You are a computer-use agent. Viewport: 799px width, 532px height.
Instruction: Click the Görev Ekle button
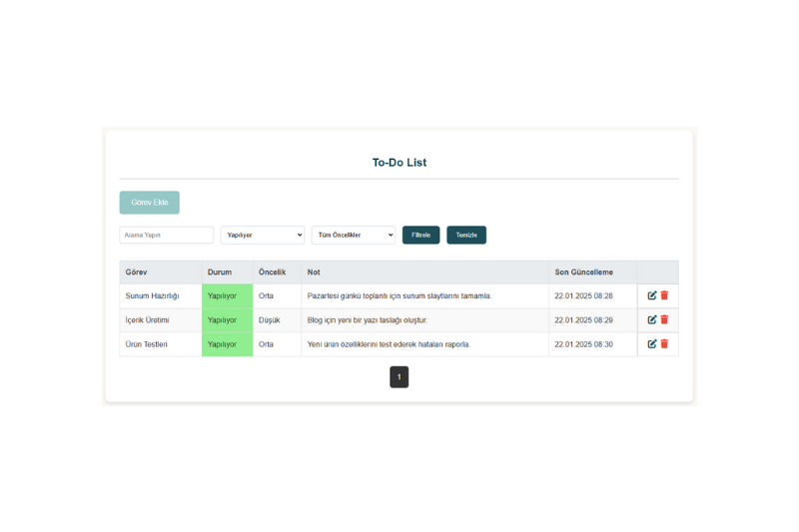pos(150,203)
